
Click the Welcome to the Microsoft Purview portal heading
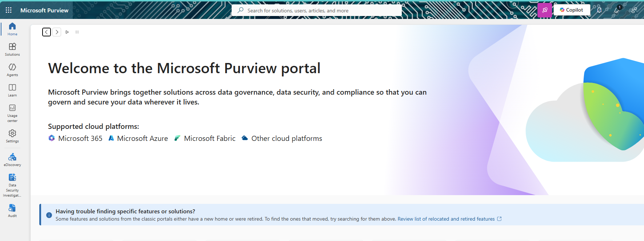[184, 68]
